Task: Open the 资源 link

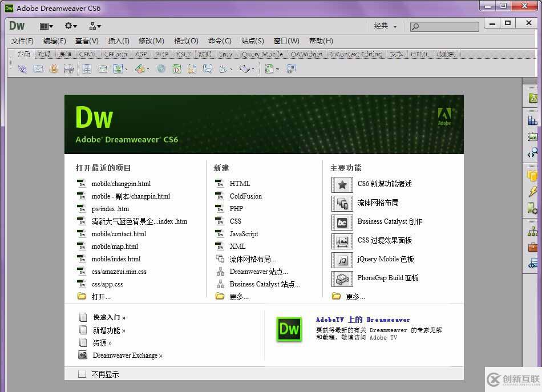Action: [102, 343]
